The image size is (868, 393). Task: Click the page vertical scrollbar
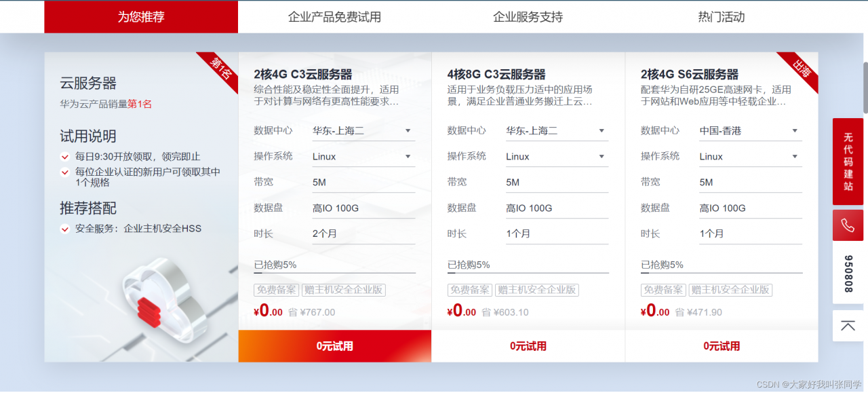(x=865, y=88)
